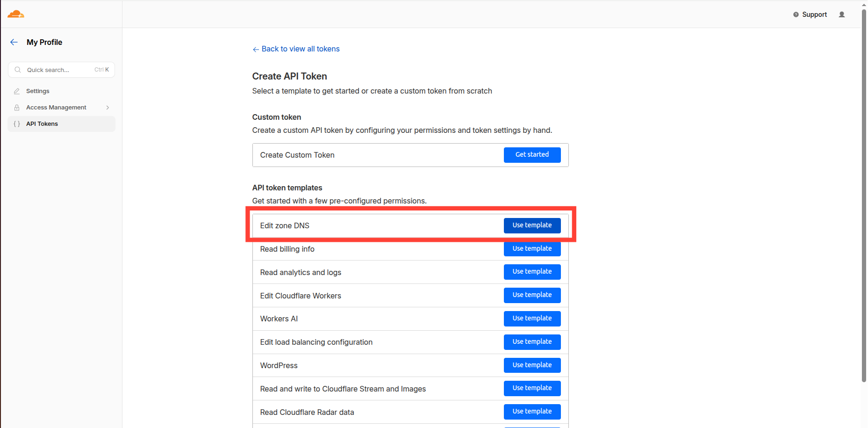Focus the Quick search field
868x428 pixels.
tap(61, 70)
